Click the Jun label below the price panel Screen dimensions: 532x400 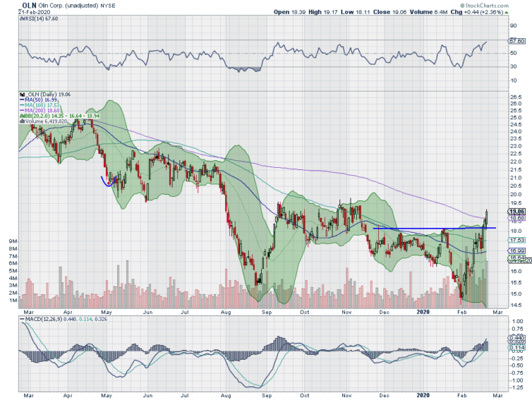tap(148, 312)
